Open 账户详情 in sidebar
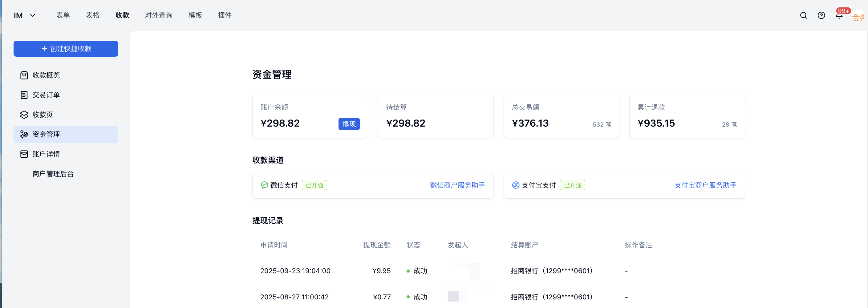 (x=66, y=154)
